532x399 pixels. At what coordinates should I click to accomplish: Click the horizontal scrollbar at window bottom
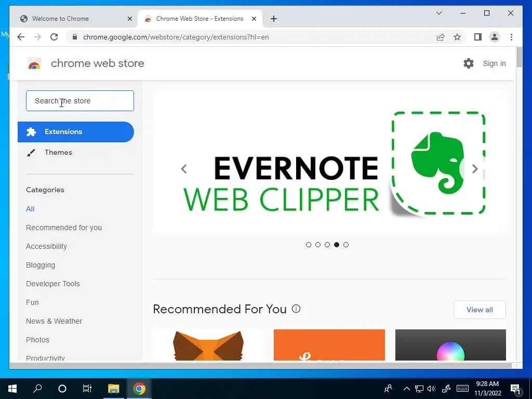point(261,365)
